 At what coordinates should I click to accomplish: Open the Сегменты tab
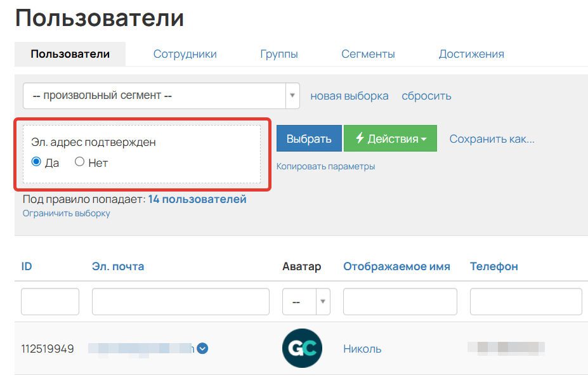tap(368, 54)
